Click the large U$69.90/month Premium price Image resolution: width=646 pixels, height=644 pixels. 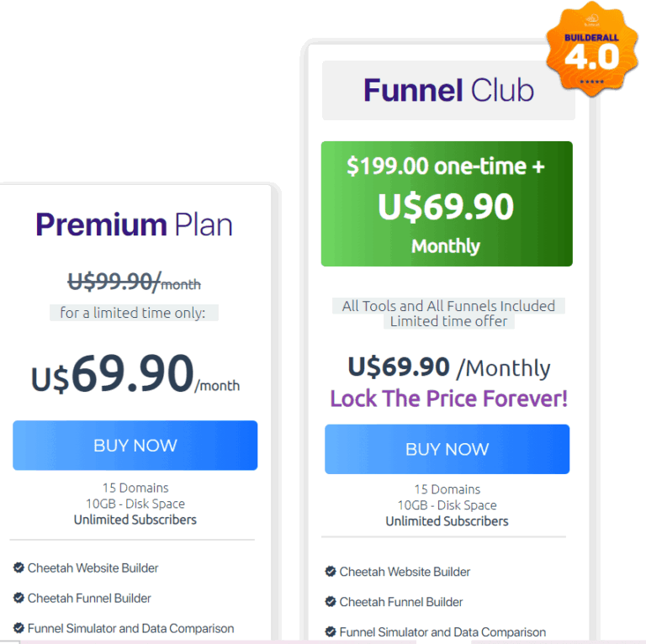[135, 373]
